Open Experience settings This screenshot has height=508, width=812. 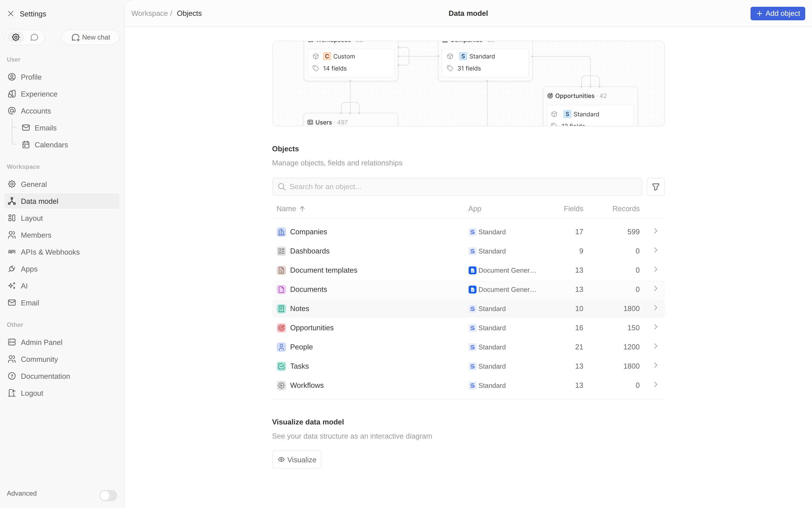coord(62,94)
